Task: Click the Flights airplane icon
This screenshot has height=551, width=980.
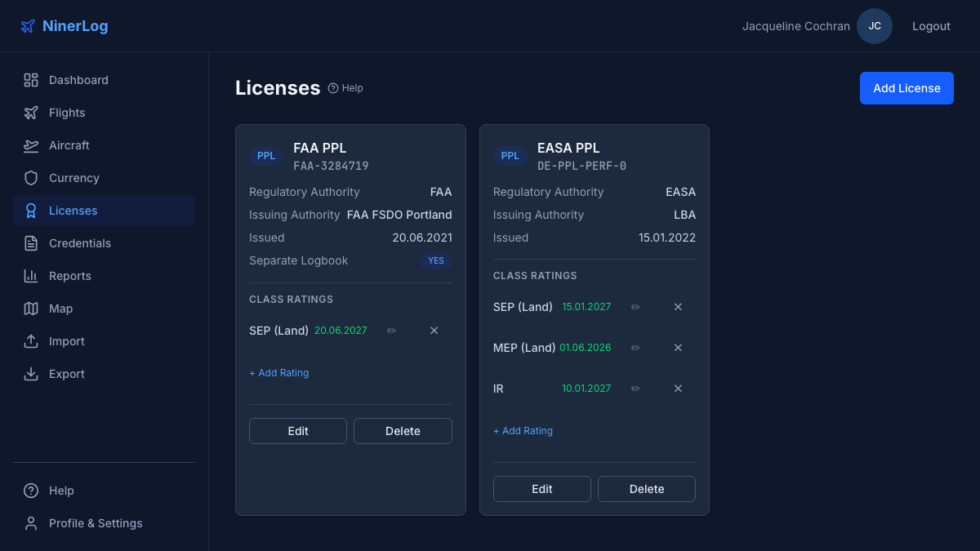Action: pos(31,113)
